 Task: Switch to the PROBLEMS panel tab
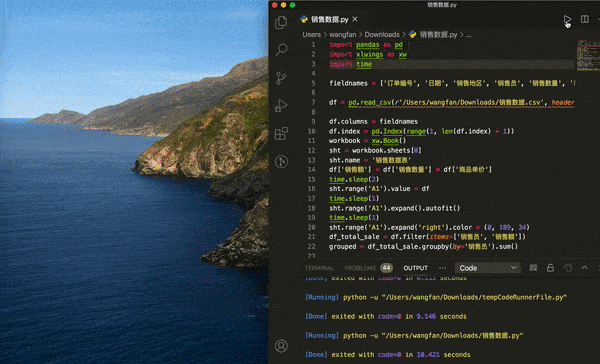[360, 268]
